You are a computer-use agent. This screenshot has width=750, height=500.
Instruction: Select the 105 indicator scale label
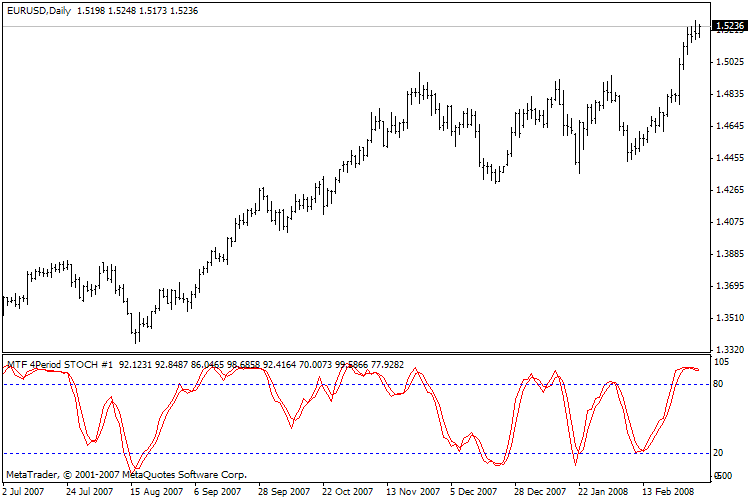pos(721,362)
